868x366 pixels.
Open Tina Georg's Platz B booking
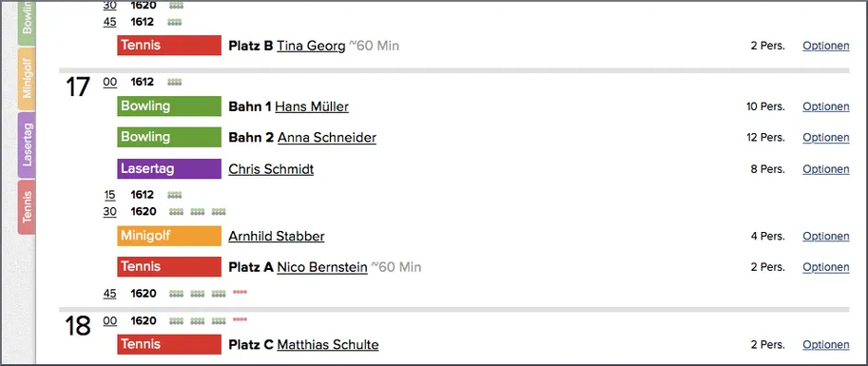point(311,46)
